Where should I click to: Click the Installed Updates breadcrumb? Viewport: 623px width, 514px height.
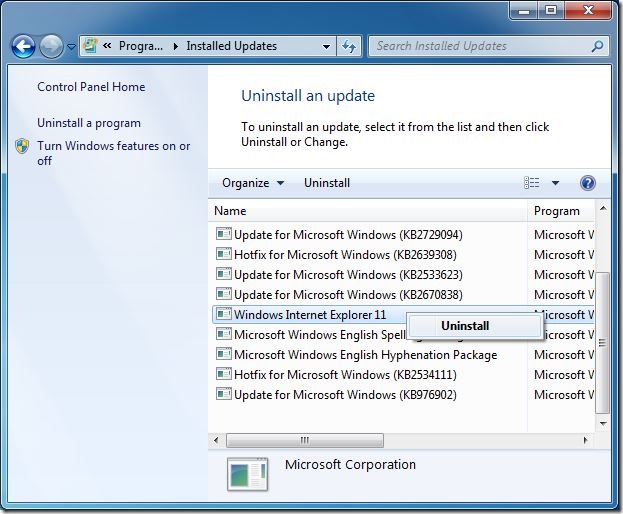pos(232,46)
